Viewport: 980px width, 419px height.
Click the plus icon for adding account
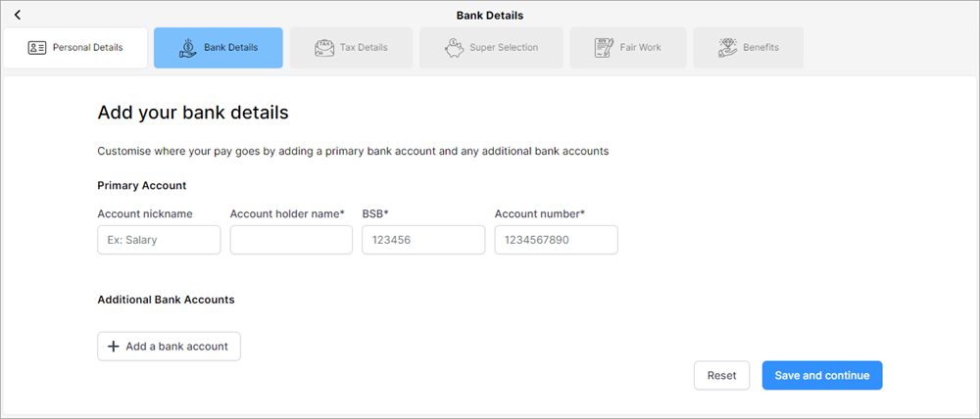click(x=113, y=346)
